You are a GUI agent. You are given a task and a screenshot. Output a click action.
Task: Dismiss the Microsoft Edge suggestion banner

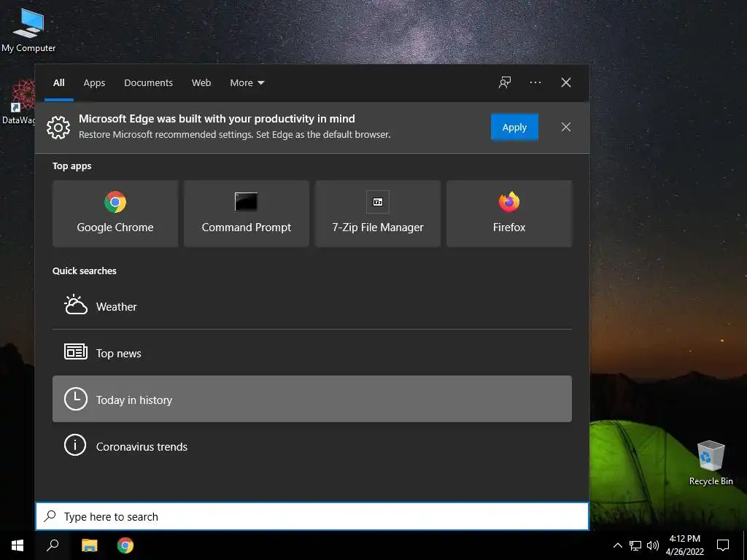pos(566,127)
